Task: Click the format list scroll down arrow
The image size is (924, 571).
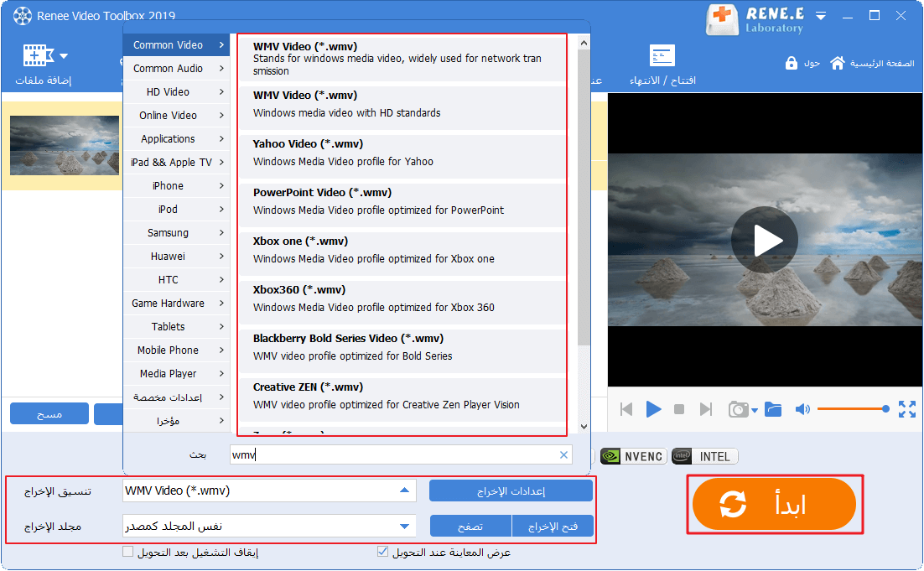Action: [584, 427]
